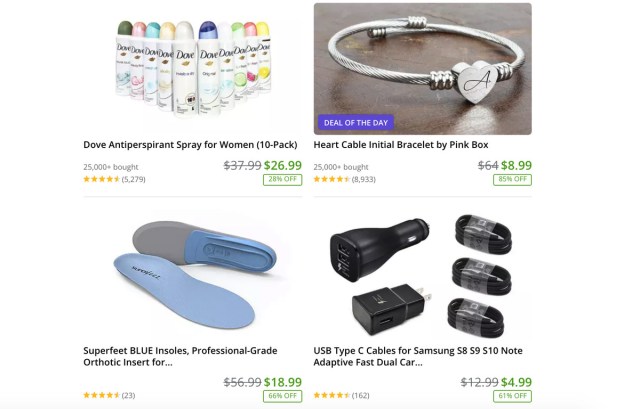
Task: Open the Superfeet BLUE Insoles product image
Action: click(x=193, y=273)
